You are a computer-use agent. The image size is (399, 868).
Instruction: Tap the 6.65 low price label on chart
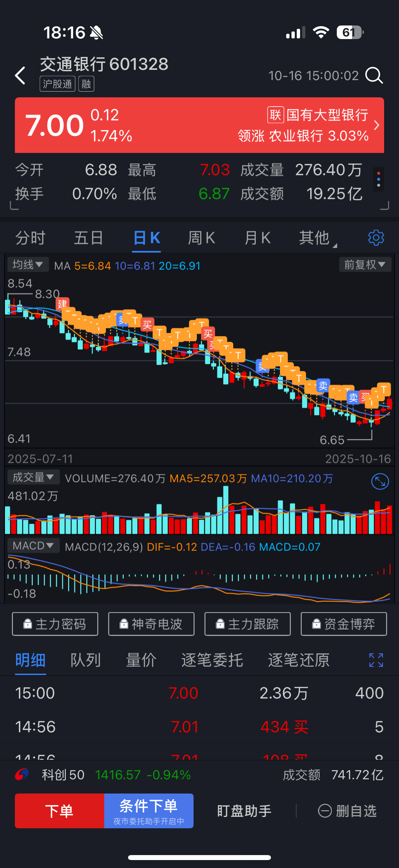[x=332, y=440]
